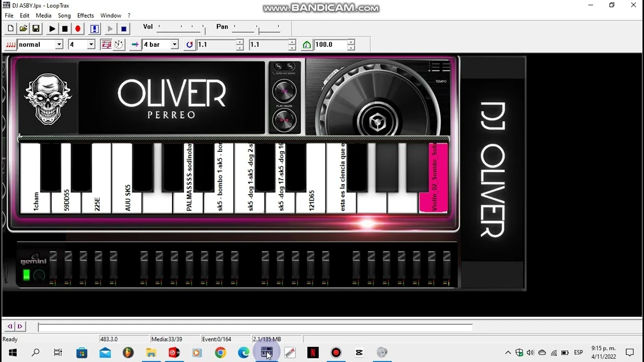
Task: Increase first 1.1 value with up stepper
Action: click(x=240, y=42)
